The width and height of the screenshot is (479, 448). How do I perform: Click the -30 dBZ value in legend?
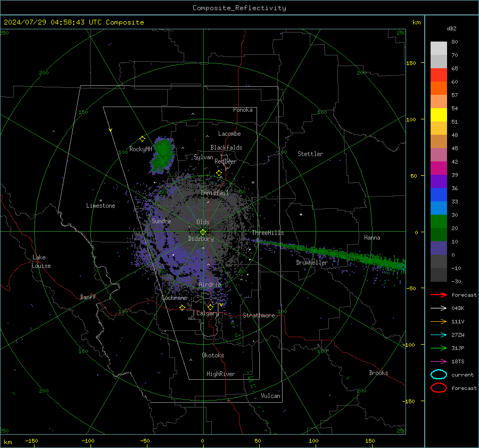[x=456, y=281]
